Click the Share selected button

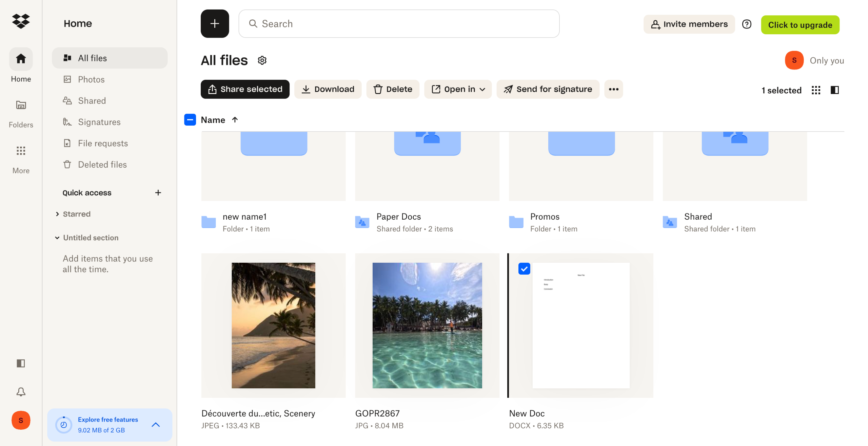click(245, 89)
